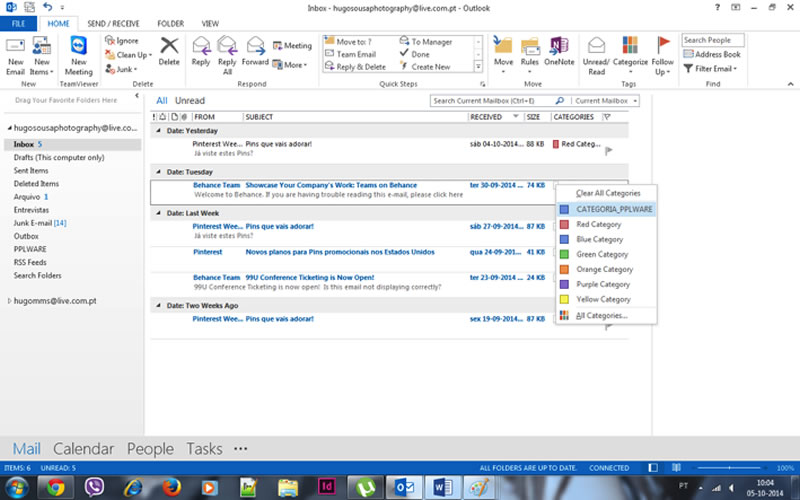Open the More respond options

(x=290, y=65)
